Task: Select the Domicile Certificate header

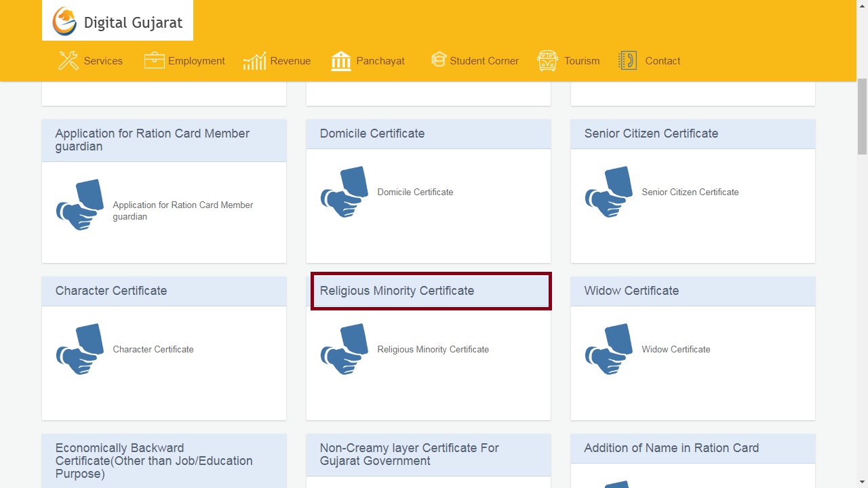Action: (x=372, y=134)
